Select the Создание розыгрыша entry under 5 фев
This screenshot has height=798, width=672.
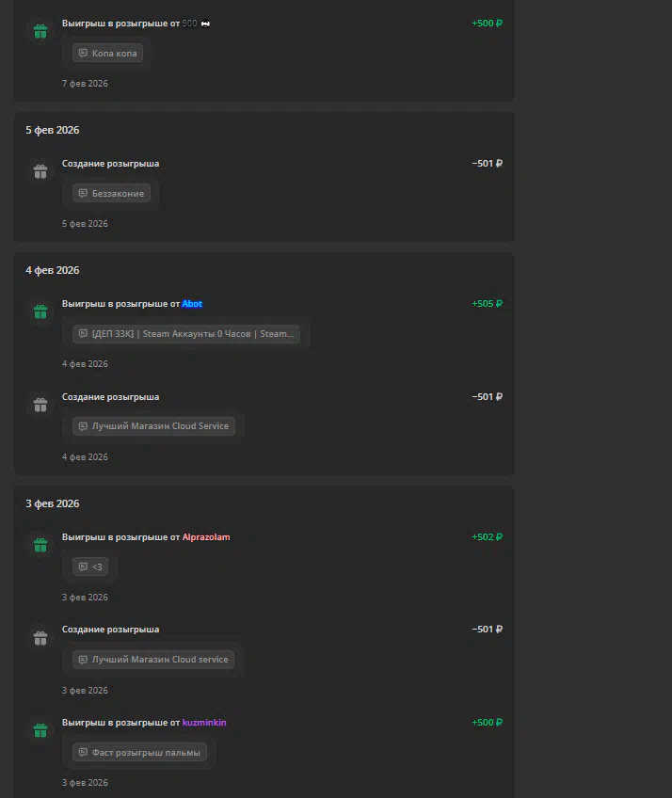point(110,164)
